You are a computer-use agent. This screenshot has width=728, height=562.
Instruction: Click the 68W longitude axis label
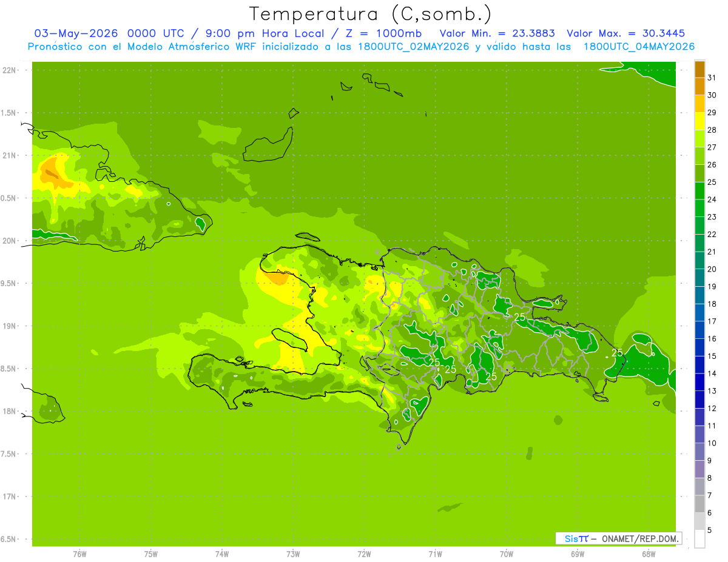pos(649,554)
